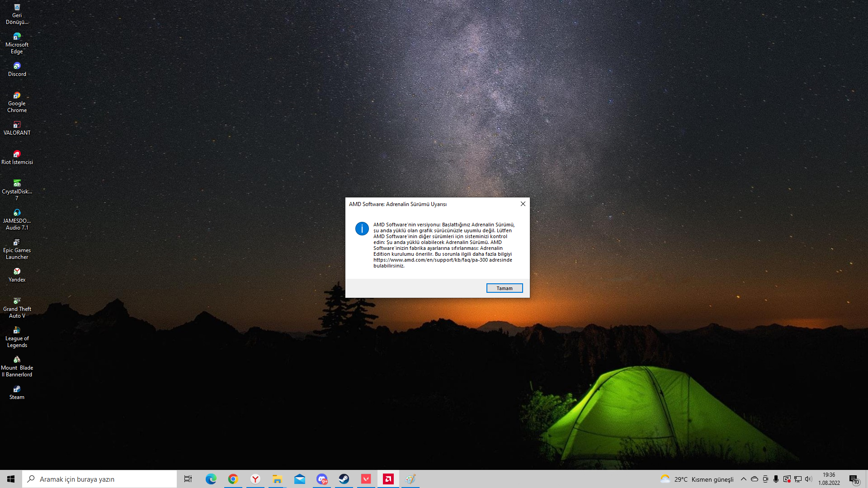Screen dimensions: 868x488
Task: Open the volume control in tray
Action: pos(808,479)
